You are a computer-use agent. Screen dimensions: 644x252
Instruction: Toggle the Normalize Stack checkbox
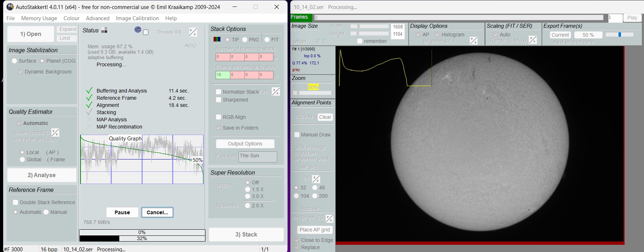[x=218, y=92]
